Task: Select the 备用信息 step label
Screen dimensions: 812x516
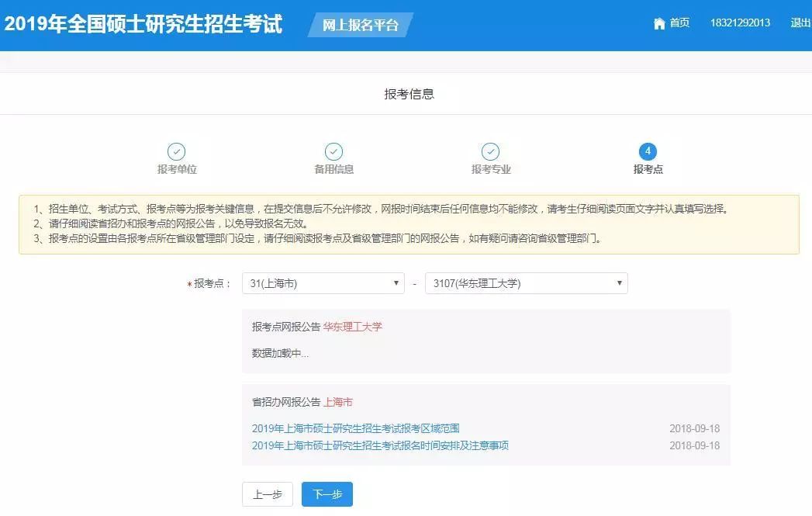Action: pyautogui.click(x=333, y=170)
